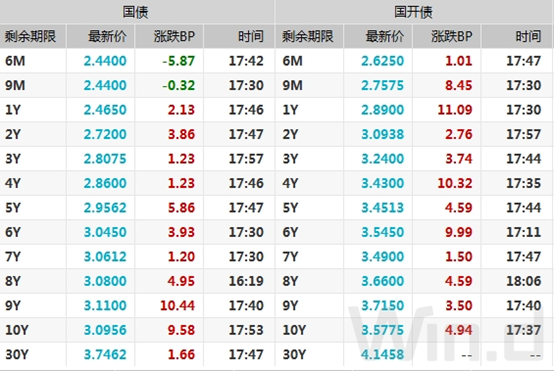Click price 3.4300 for 国开债 4Y
Image resolution: width=554 pixels, height=371 pixels.
point(382,183)
